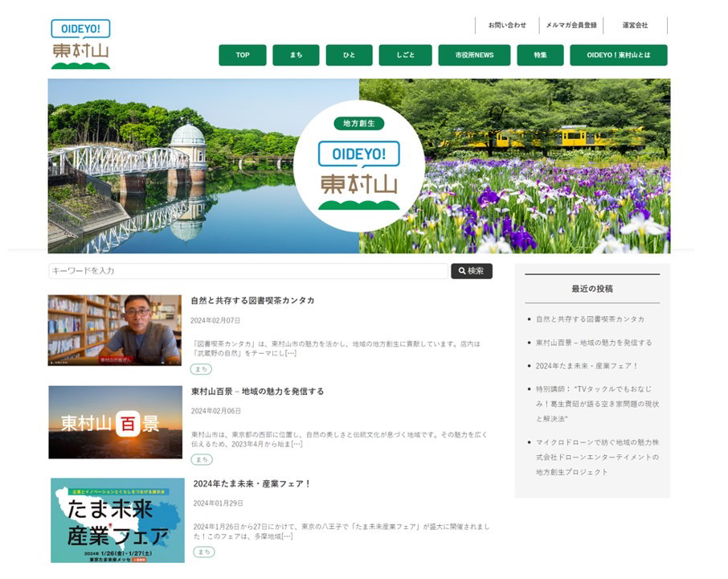Viewport: 728px width, 579px height.
Task: Go to the ひと navigation section
Action: pyautogui.click(x=349, y=55)
